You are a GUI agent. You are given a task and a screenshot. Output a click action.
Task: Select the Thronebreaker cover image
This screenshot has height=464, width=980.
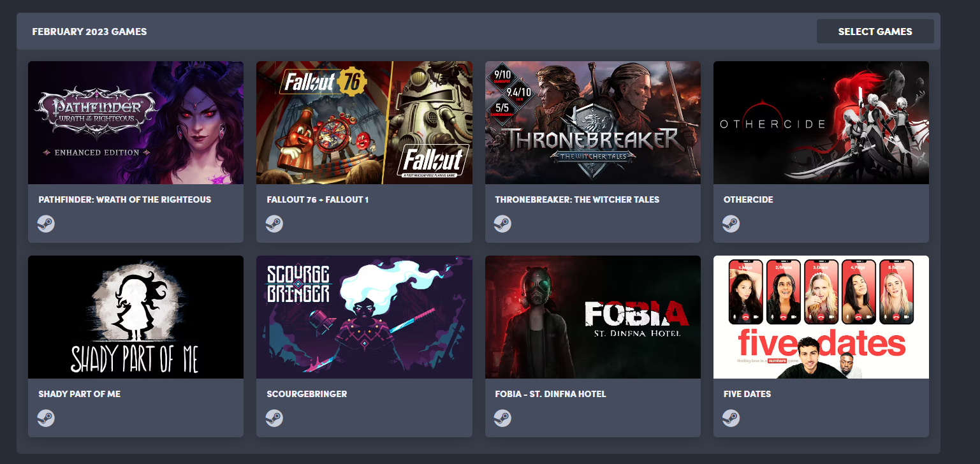pyautogui.click(x=593, y=122)
